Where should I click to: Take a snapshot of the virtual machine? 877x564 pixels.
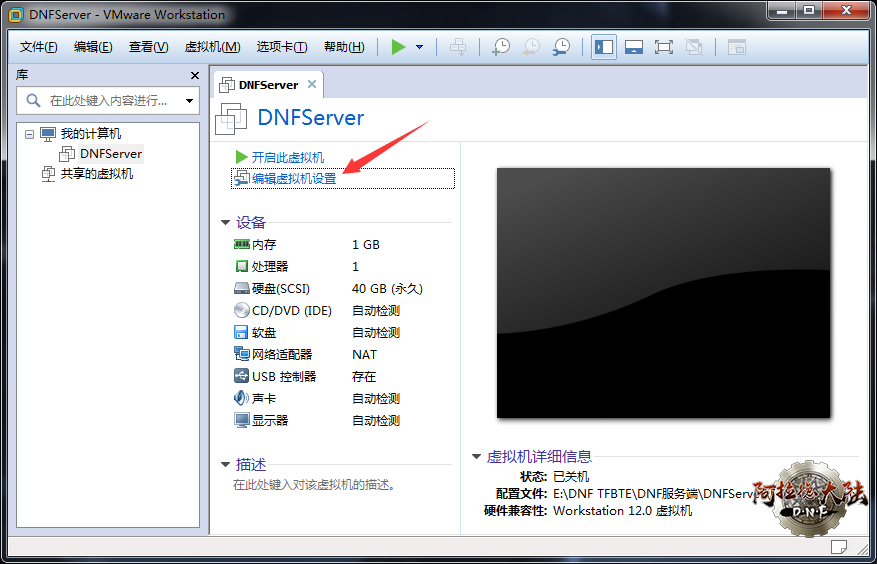[501, 47]
